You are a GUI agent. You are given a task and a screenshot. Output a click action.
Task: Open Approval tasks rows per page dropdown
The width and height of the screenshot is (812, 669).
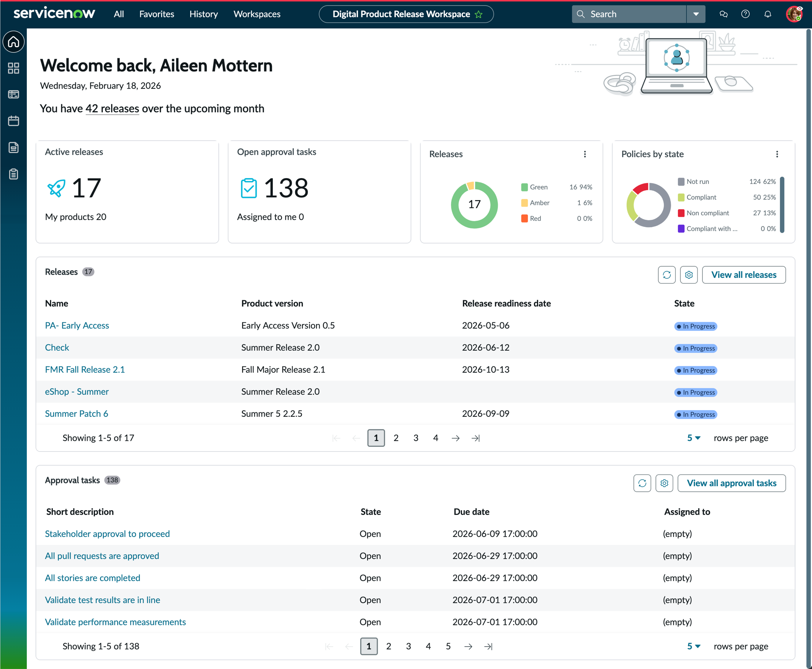(x=693, y=646)
